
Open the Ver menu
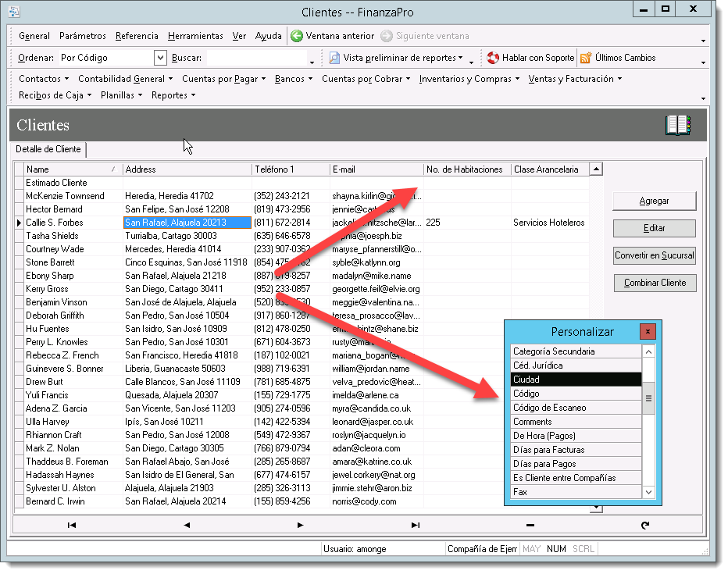click(239, 36)
